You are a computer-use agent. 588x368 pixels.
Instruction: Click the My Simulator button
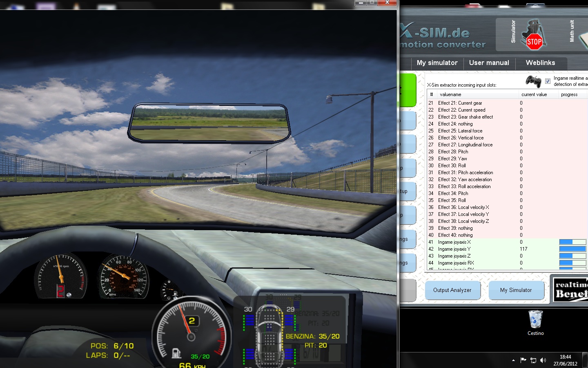click(516, 290)
